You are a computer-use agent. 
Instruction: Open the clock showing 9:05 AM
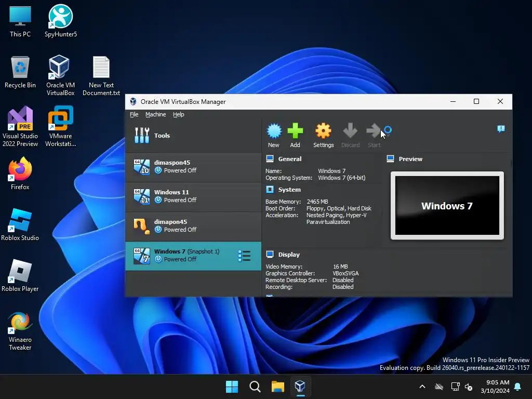click(x=495, y=387)
